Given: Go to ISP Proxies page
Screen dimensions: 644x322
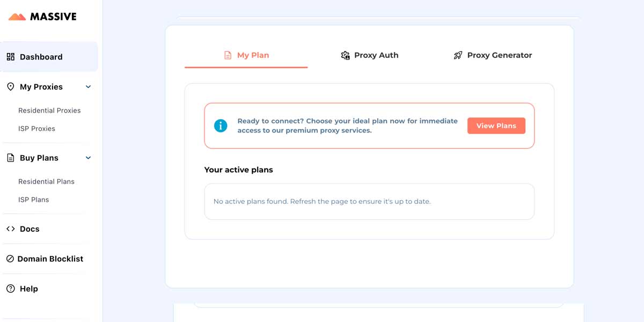Looking at the screenshot, I should point(36,129).
